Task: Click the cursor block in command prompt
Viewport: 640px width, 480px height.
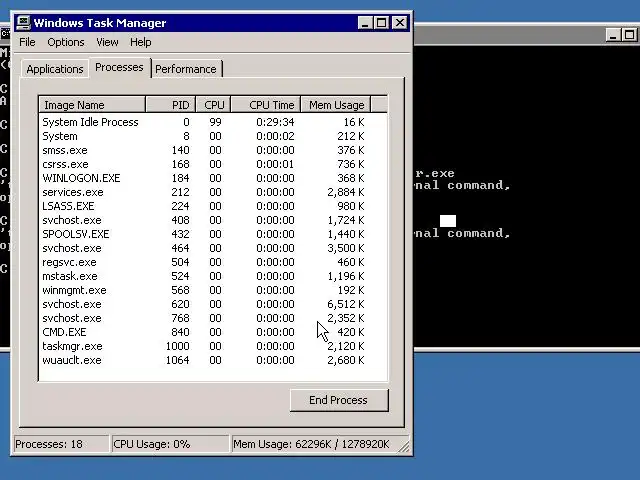Action: (448, 221)
